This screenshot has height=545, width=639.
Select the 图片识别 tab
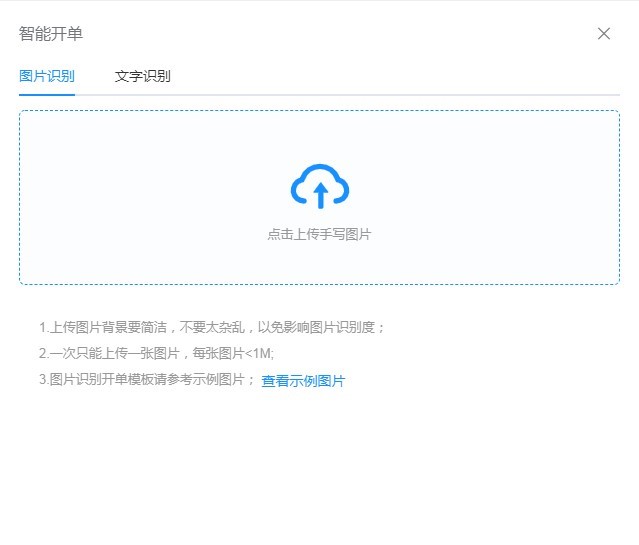tap(46, 76)
